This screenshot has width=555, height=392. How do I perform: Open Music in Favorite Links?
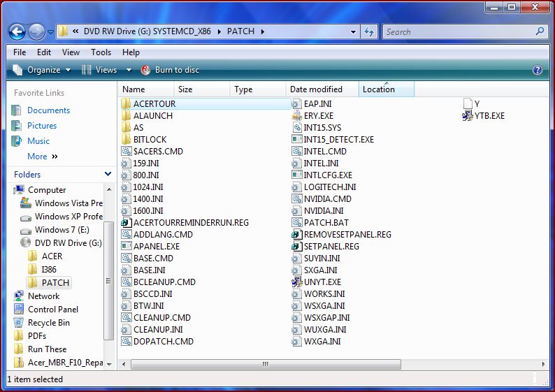coord(31,141)
